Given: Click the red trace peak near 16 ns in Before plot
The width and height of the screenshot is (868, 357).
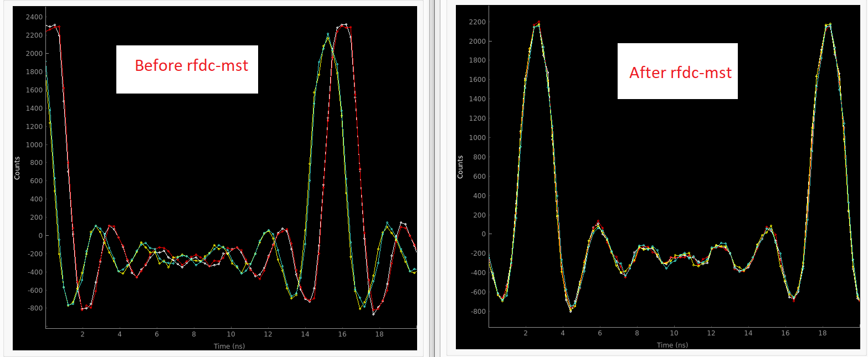Looking at the screenshot, I should tap(343, 25).
